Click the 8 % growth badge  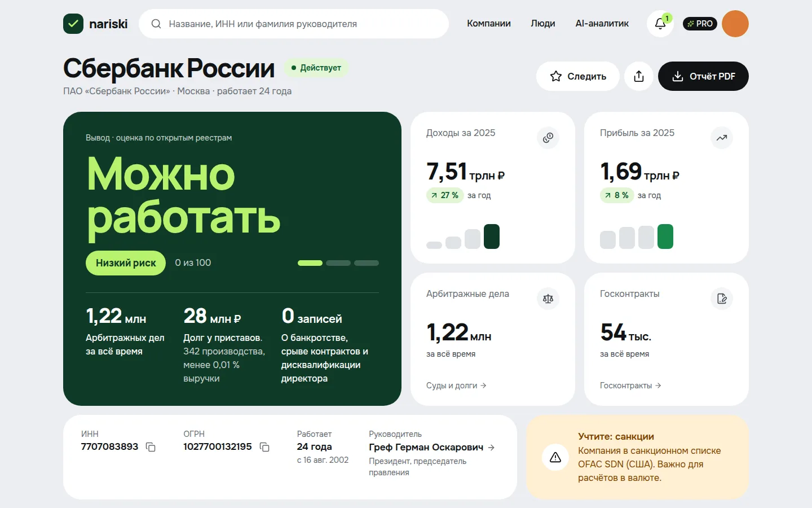[x=617, y=195]
